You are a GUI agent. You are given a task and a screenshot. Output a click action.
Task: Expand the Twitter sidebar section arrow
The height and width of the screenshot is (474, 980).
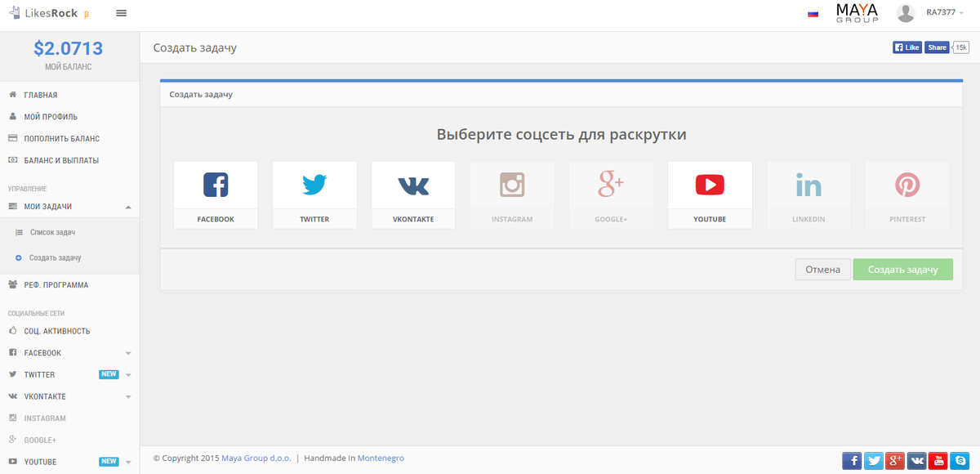pyautogui.click(x=128, y=375)
